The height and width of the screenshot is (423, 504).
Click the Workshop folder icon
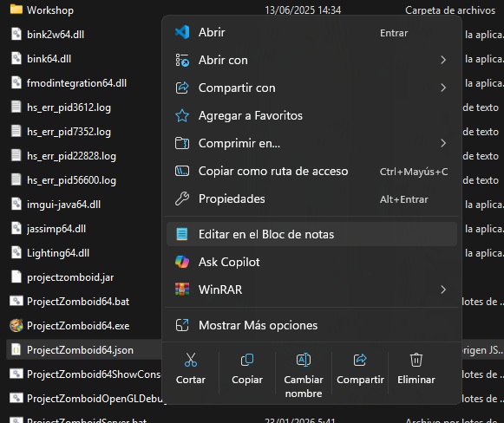[16, 10]
